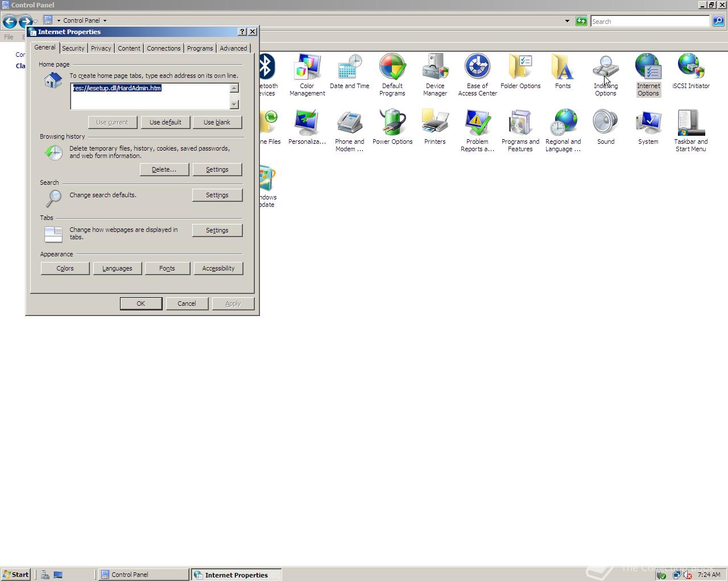Click in home page address box
This screenshot has height=582, width=728.
click(150, 96)
